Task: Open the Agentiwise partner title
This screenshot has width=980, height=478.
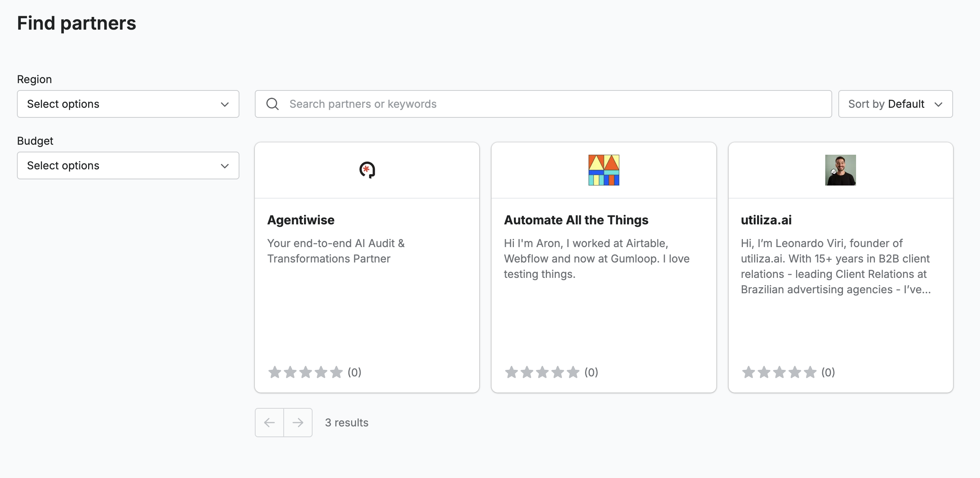Action: pyautogui.click(x=301, y=220)
